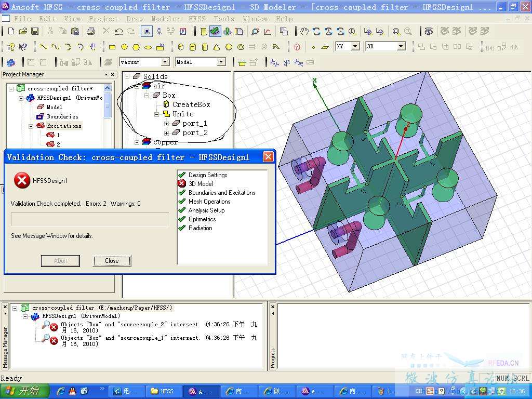Select the Rotate view tool
Viewport: 532px width, 399px height.
pos(316,31)
